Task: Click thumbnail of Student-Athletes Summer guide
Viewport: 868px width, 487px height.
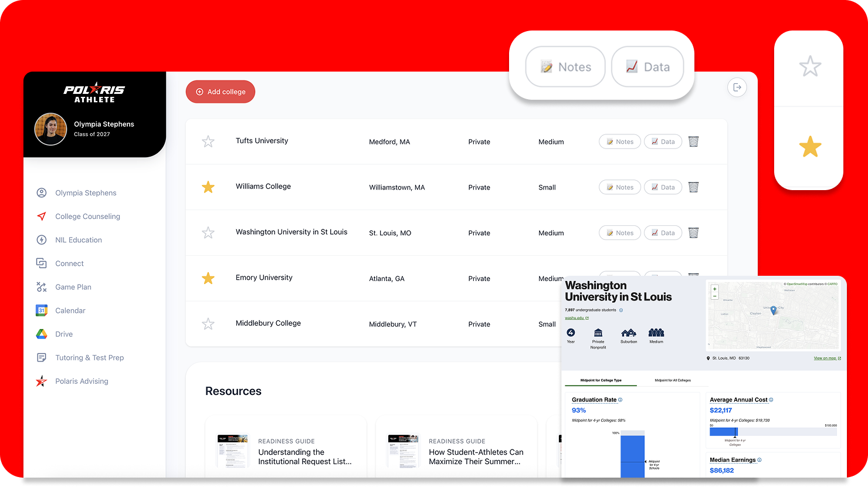Action: (404, 451)
